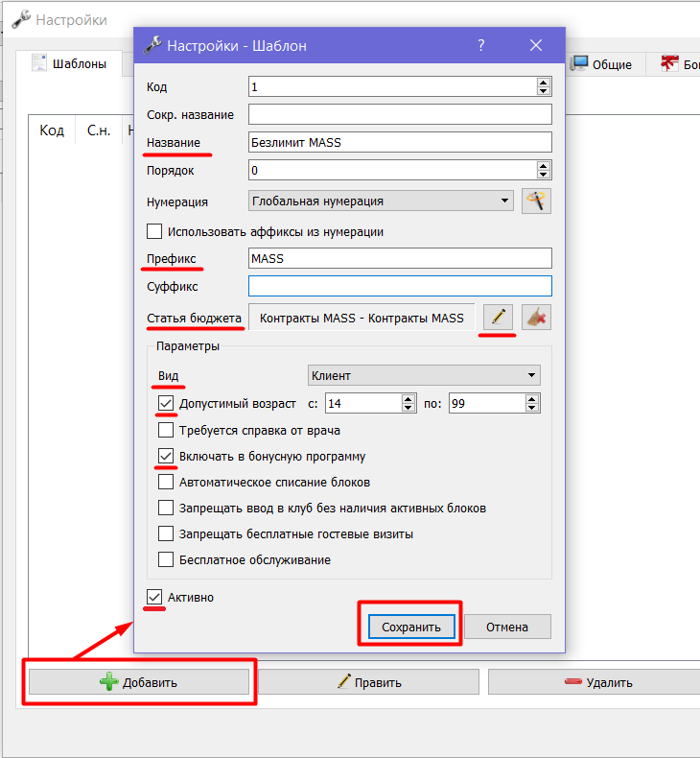Open the Общие tab with monitor icon

point(601,64)
